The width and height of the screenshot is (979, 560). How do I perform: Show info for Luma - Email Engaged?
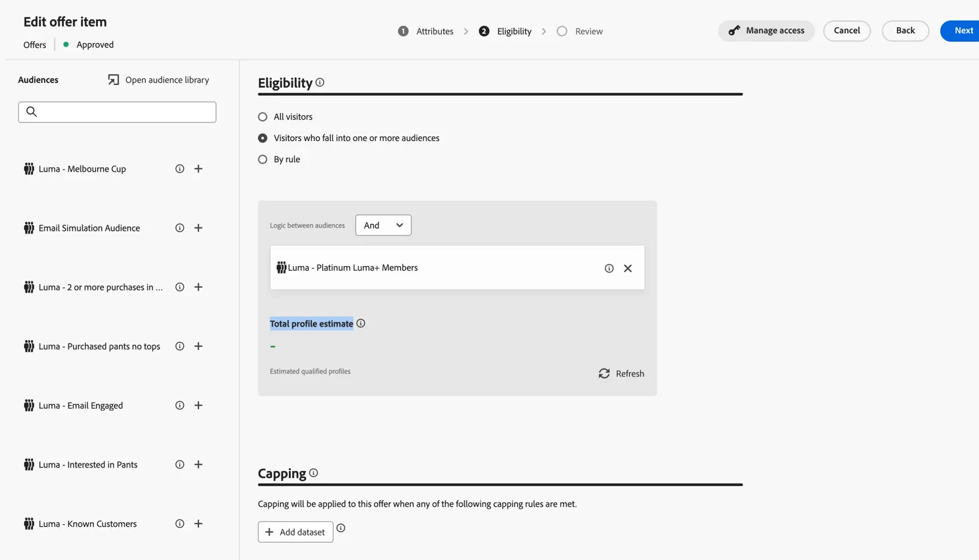(x=180, y=406)
